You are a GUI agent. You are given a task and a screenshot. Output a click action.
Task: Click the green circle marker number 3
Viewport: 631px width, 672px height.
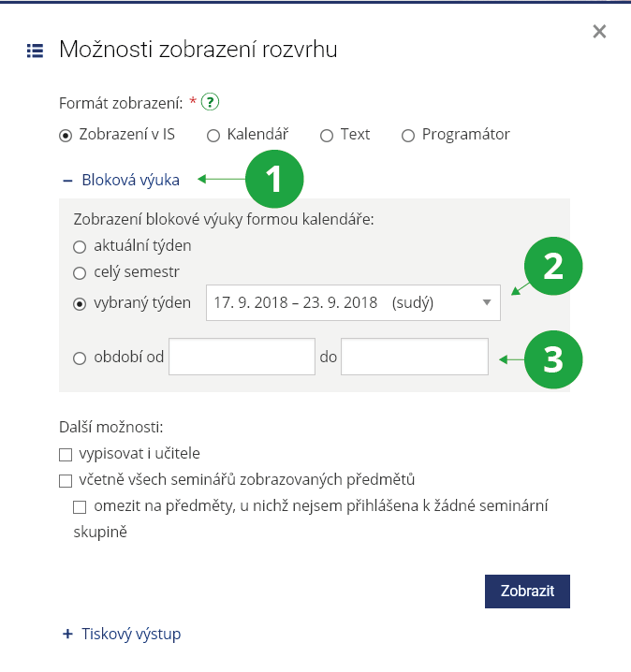553,358
